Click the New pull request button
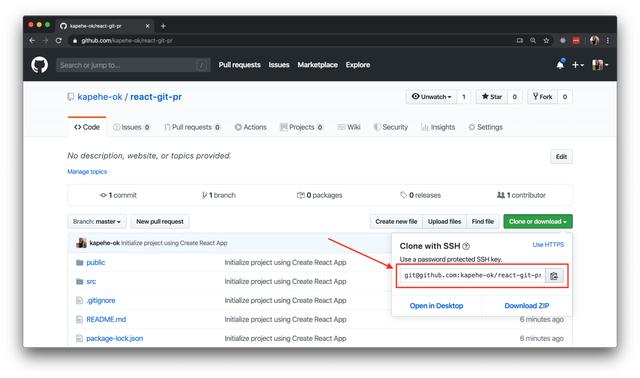This screenshot has height=378, width=640. pos(160,222)
